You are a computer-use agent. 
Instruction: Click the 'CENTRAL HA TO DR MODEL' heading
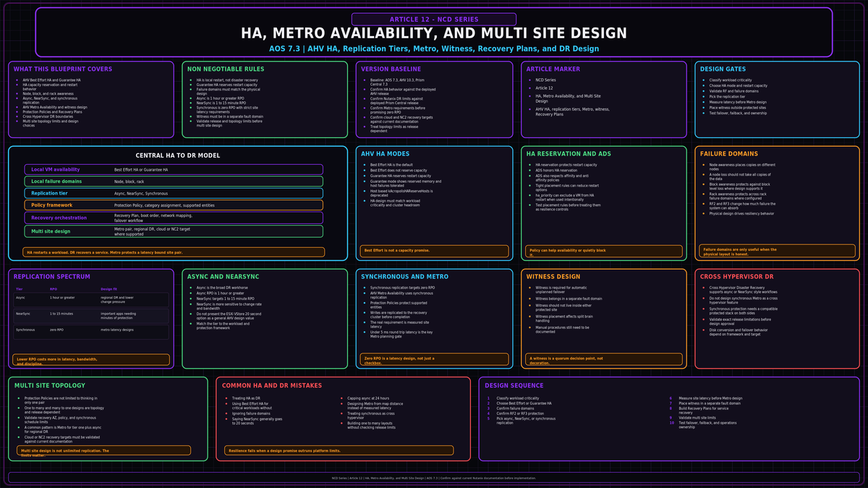click(178, 155)
